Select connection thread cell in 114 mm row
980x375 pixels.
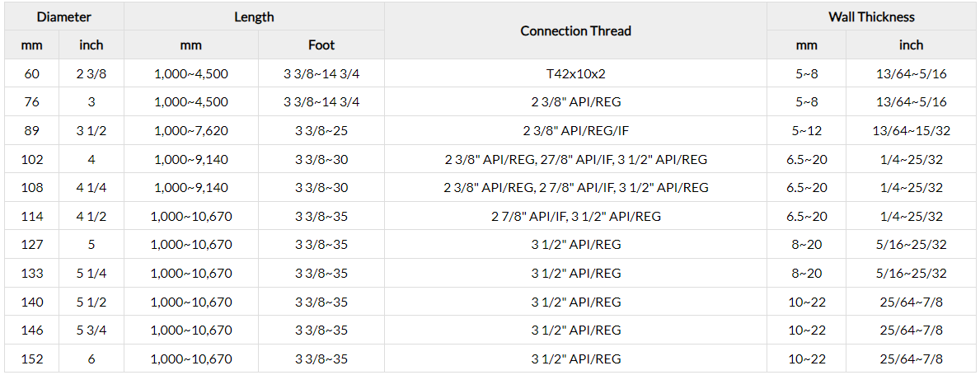575,217
